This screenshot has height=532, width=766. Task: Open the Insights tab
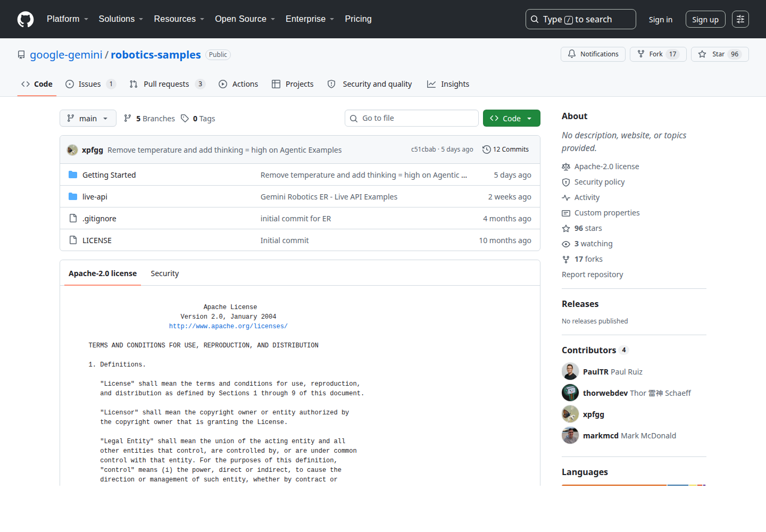pyautogui.click(x=448, y=84)
